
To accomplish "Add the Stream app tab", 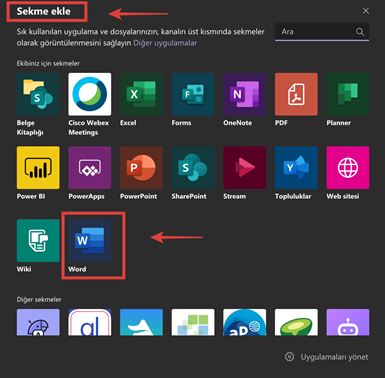I will point(245,167).
